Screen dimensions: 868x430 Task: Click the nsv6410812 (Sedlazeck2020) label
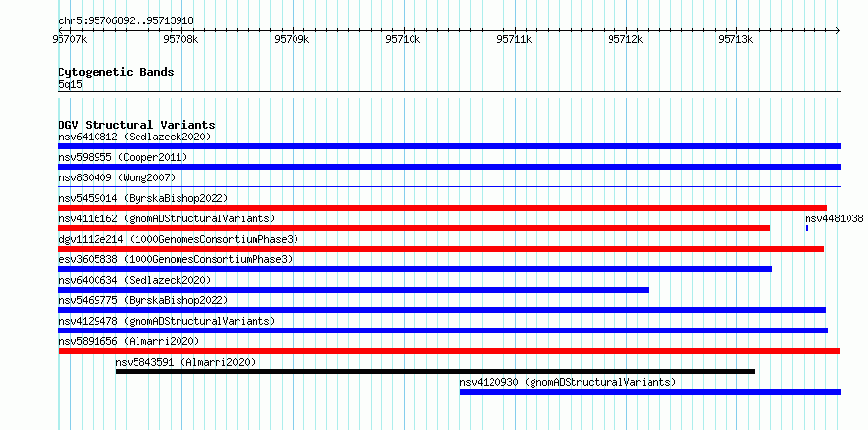pyautogui.click(x=135, y=137)
